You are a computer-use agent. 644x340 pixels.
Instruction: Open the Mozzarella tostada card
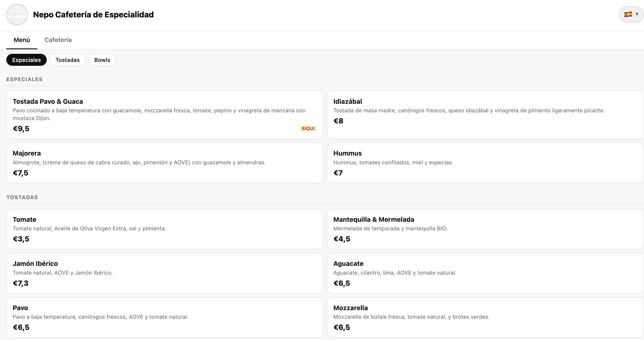point(485,317)
